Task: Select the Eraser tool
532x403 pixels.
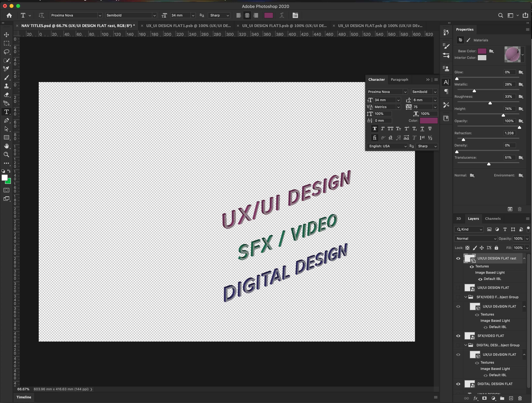Action: (x=6, y=95)
